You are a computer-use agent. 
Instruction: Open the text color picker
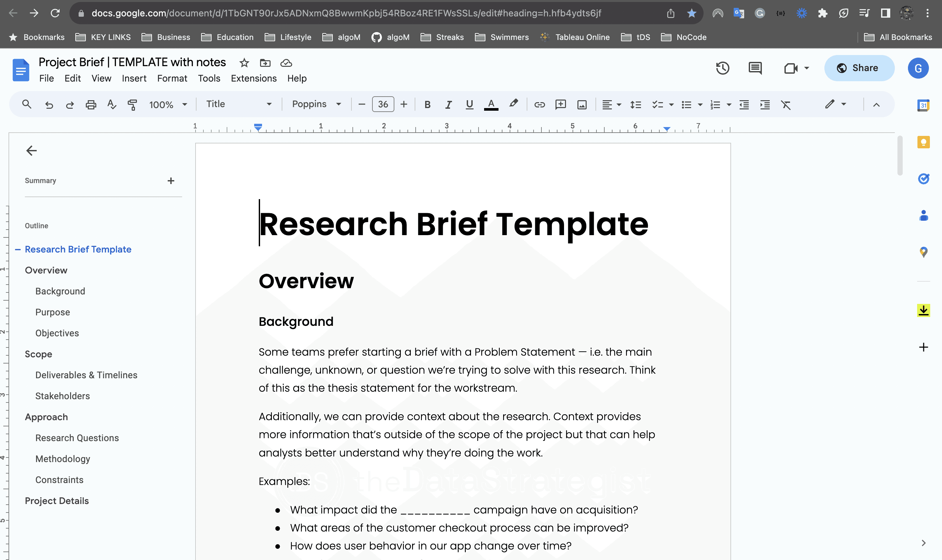click(x=491, y=104)
